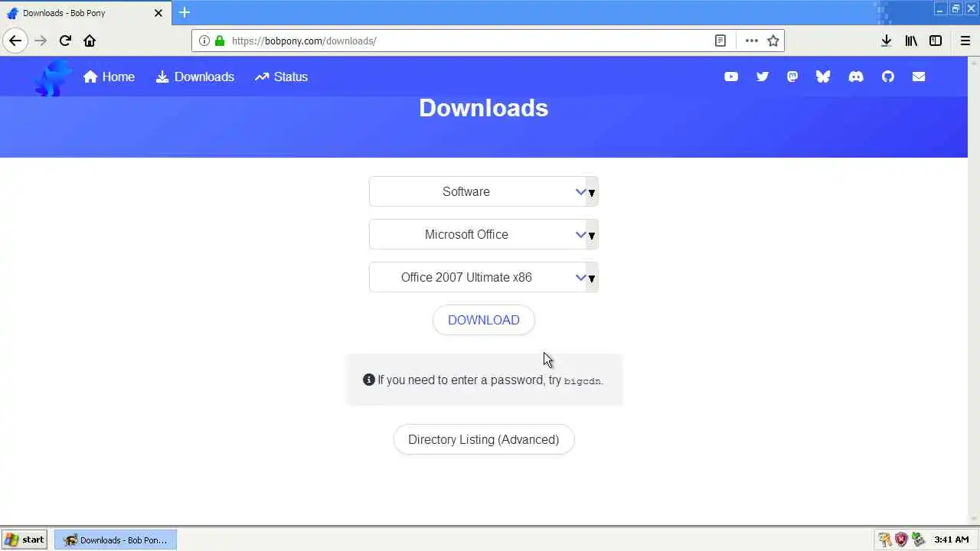Click the Bob Pony blue logo
The height and width of the screenshot is (551, 980).
pos(53,77)
